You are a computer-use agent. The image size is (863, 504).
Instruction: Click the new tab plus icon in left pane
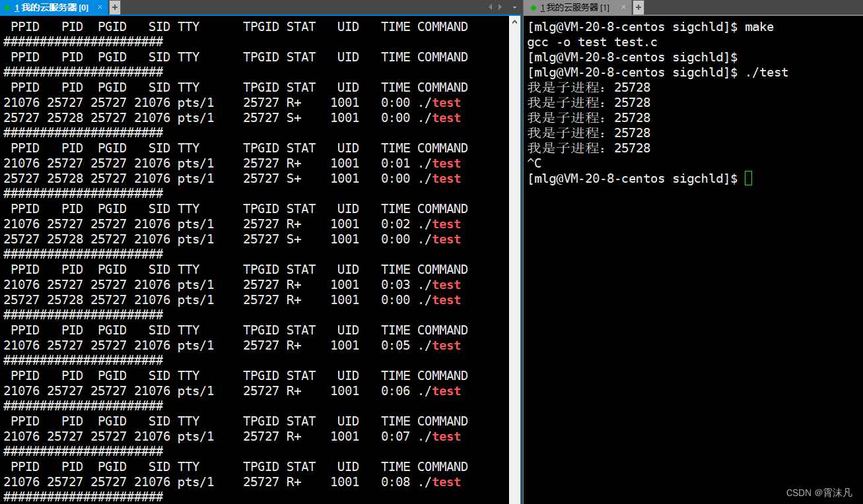116,7
